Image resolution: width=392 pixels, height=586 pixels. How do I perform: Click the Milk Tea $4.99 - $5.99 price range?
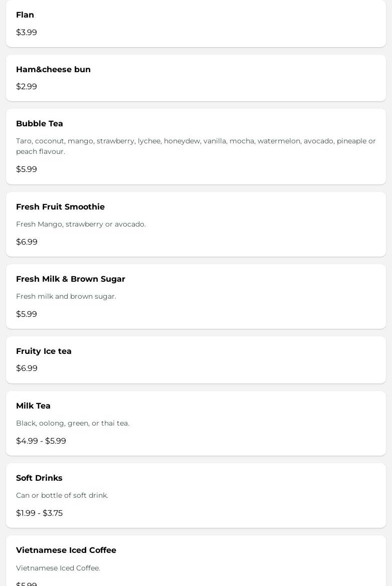(x=41, y=441)
